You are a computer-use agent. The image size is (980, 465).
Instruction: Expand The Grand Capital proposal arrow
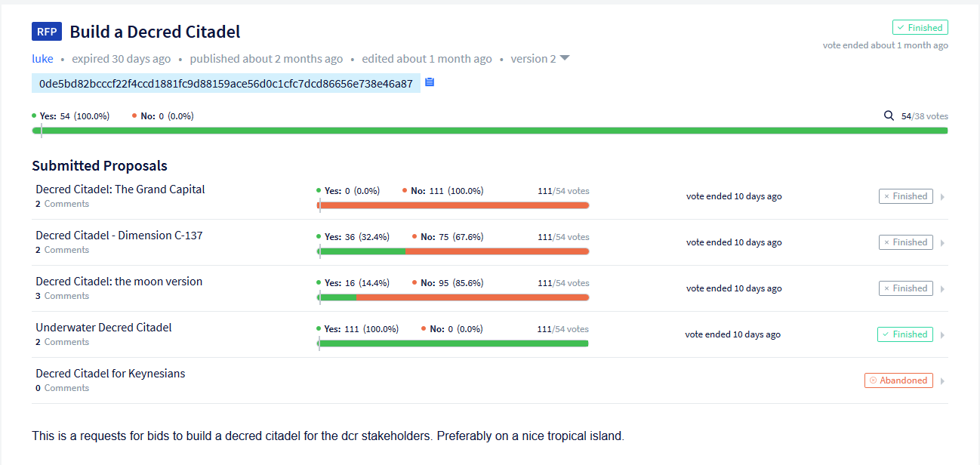coord(942,197)
